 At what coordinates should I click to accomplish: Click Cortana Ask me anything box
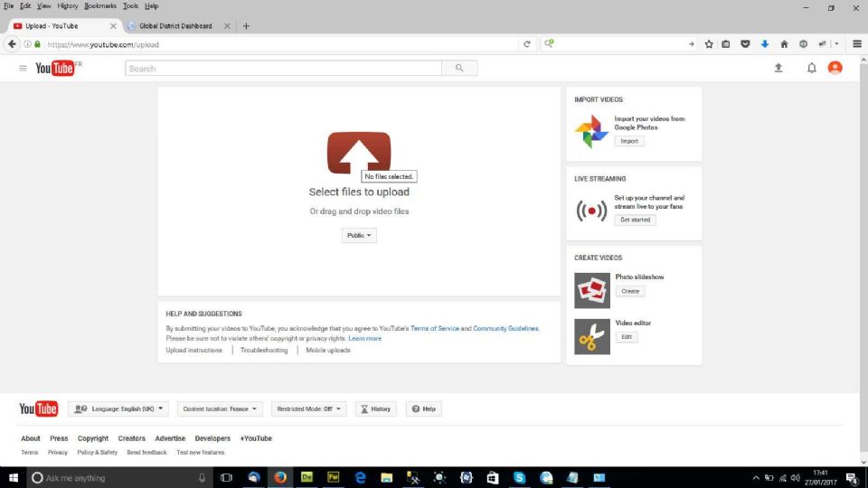[x=119, y=477]
